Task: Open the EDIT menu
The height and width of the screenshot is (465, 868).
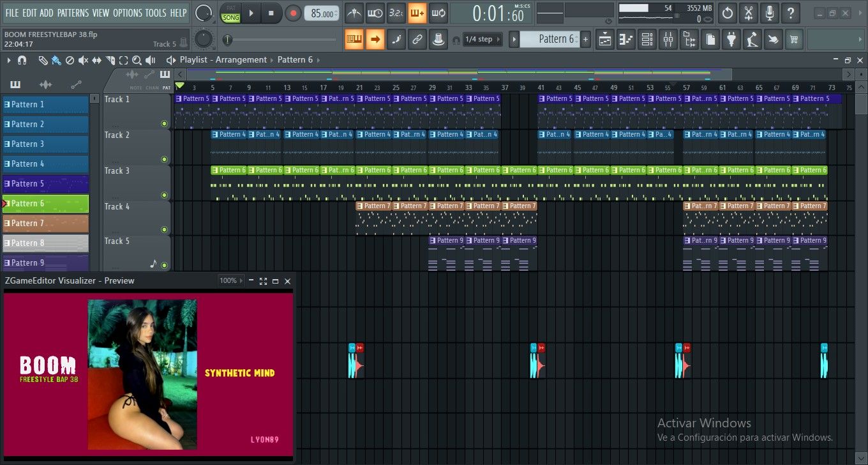Action: [x=29, y=13]
